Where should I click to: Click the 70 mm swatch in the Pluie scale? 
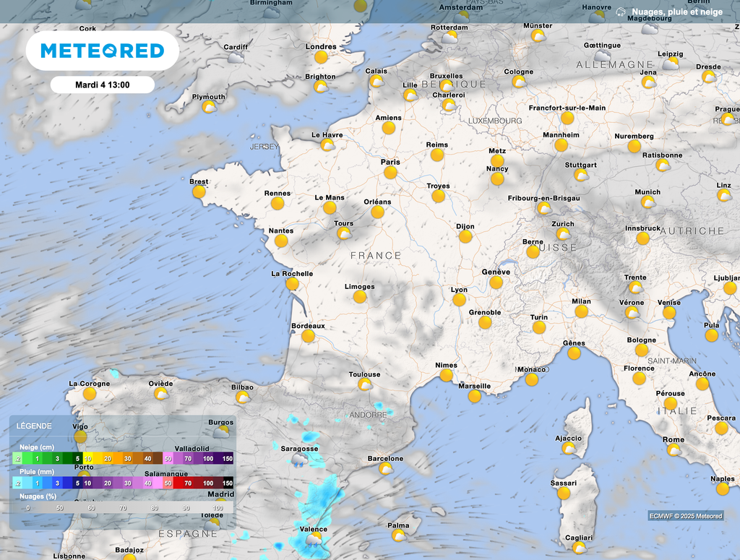[x=188, y=483]
